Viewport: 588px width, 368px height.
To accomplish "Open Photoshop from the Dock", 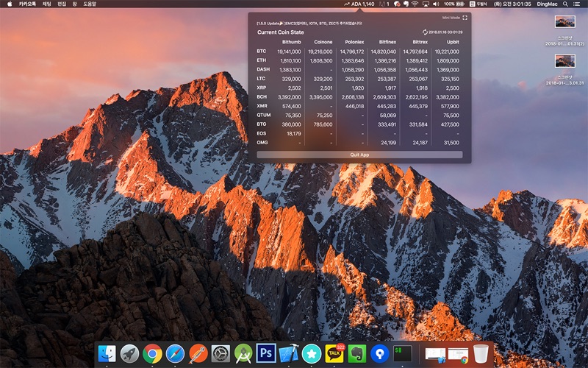I will (x=266, y=353).
